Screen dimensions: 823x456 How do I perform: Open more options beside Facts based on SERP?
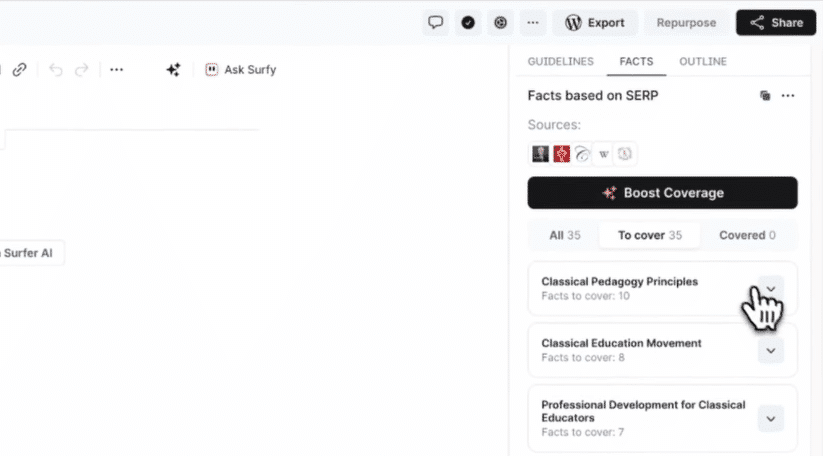pyautogui.click(x=788, y=96)
